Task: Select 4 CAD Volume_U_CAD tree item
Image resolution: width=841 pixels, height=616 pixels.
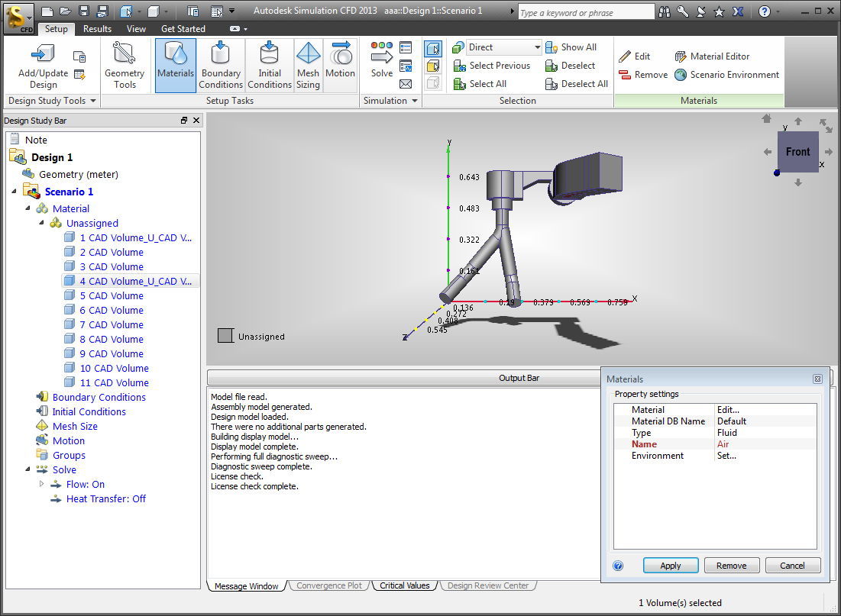Action: (136, 281)
